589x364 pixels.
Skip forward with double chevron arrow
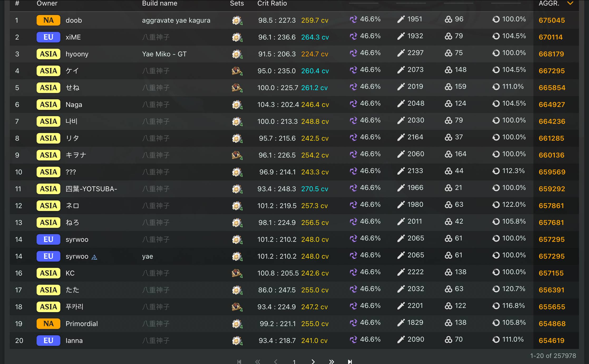point(332,361)
